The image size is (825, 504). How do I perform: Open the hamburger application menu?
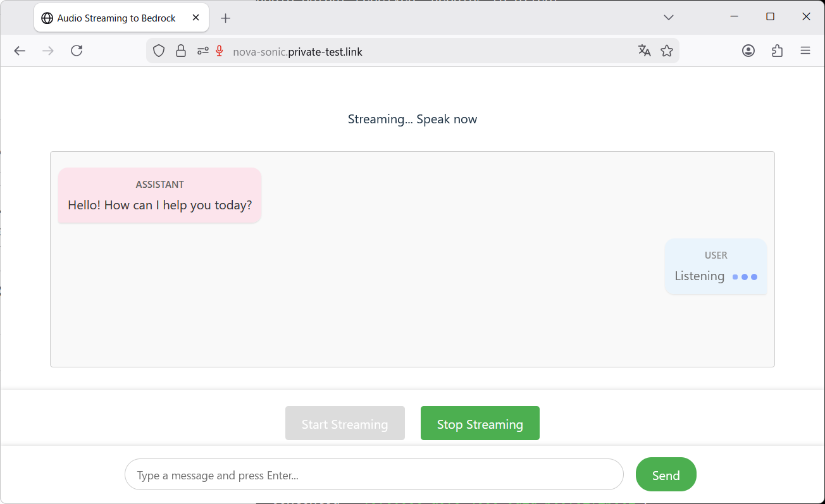tap(805, 51)
